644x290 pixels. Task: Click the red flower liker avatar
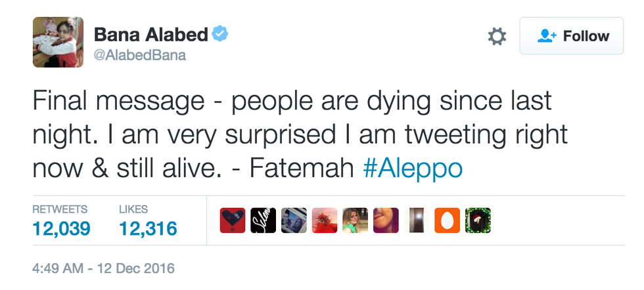[x=325, y=220]
